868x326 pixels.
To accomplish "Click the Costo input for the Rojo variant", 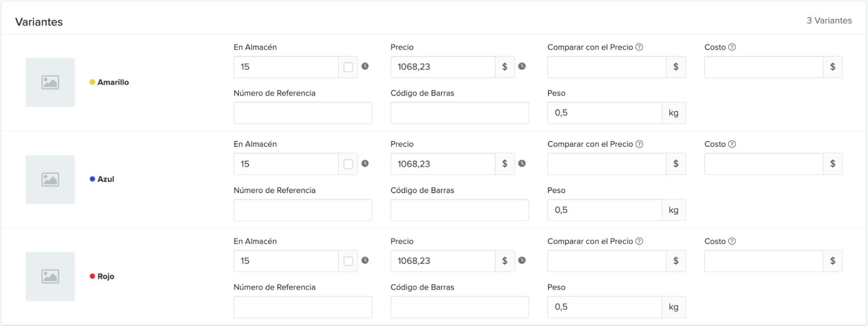I will (x=763, y=261).
